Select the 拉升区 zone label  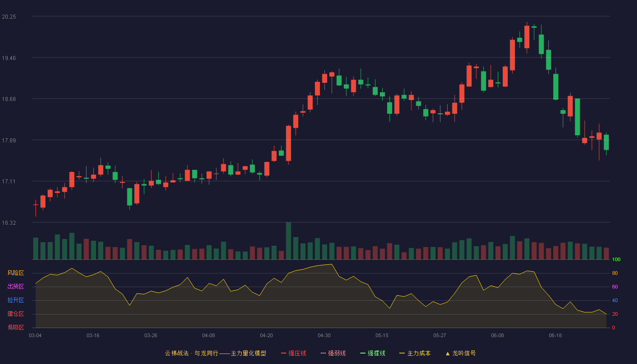[15, 300]
